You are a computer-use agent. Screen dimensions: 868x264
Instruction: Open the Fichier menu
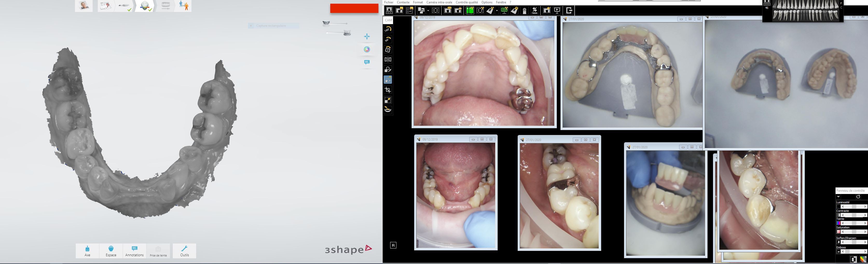click(x=389, y=2)
